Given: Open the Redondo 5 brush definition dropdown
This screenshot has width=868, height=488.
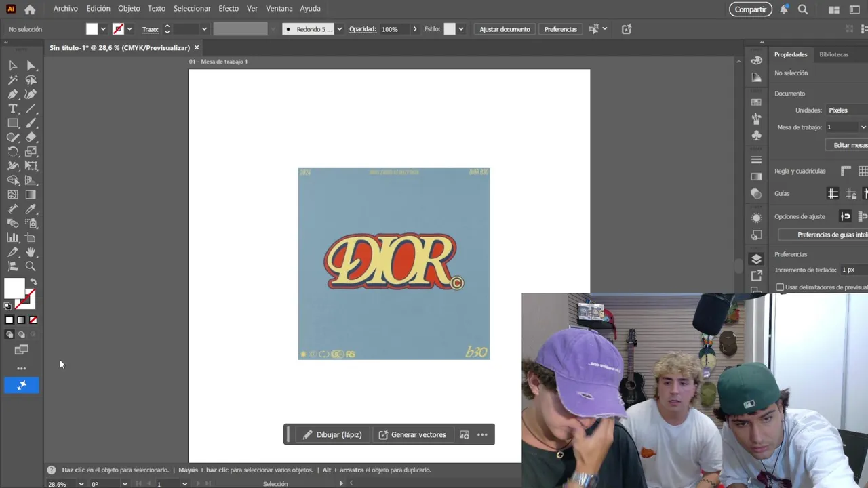Looking at the screenshot, I should tap(339, 29).
